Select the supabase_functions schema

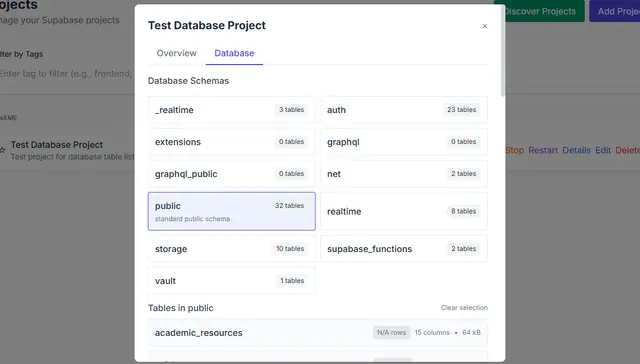(x=404, y=249)
